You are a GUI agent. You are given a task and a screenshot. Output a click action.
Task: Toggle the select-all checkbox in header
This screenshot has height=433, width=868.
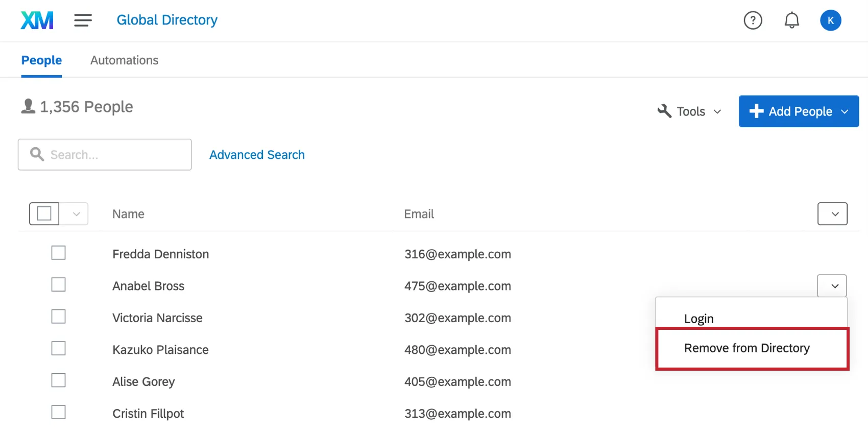(44, 213)
